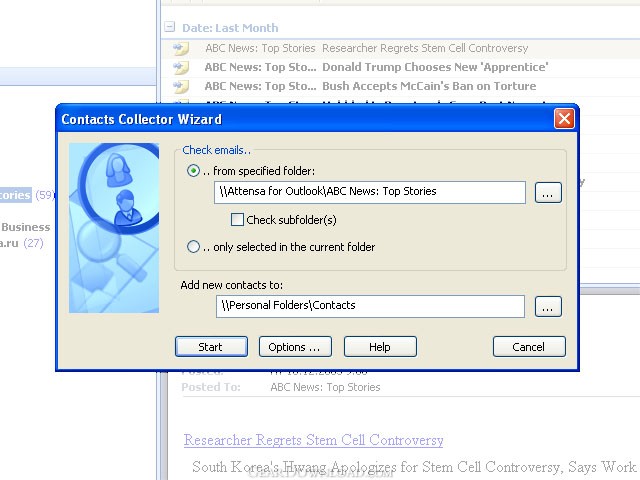Click the Attensa for Outlook folder path field

click(x=369, y=192)
